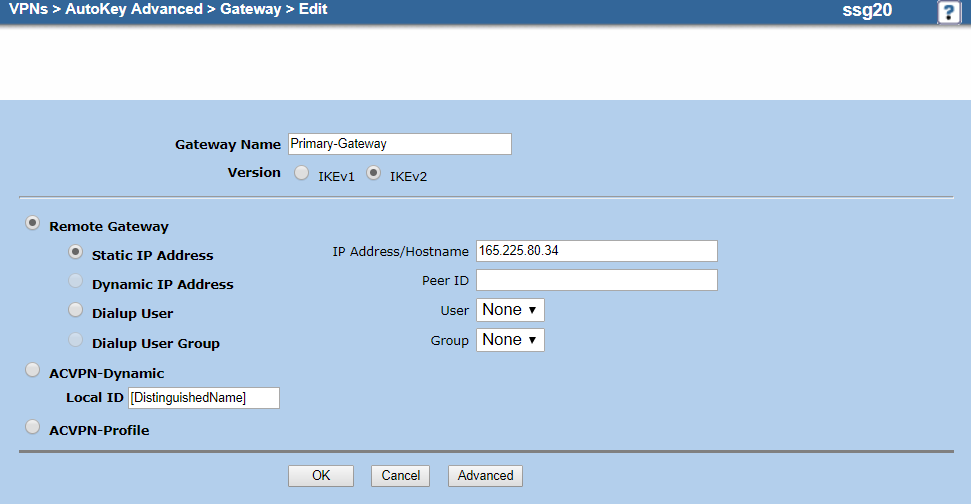971x504 pixels.
Task: Open the Advanced gateway settings
Action: 485,476
